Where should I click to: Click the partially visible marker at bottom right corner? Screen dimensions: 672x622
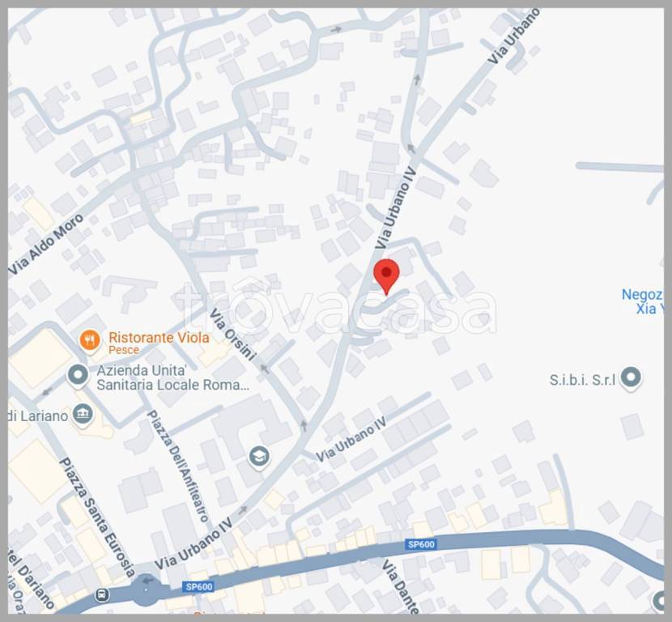(x=659, y=601)
